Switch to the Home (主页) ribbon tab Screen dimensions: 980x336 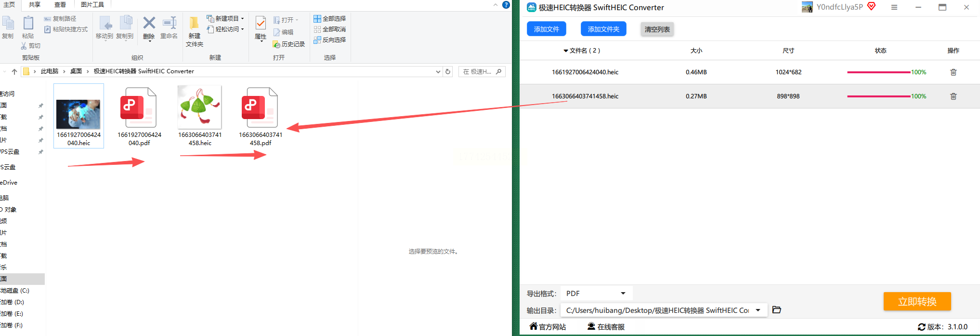[x=9, y=4]
